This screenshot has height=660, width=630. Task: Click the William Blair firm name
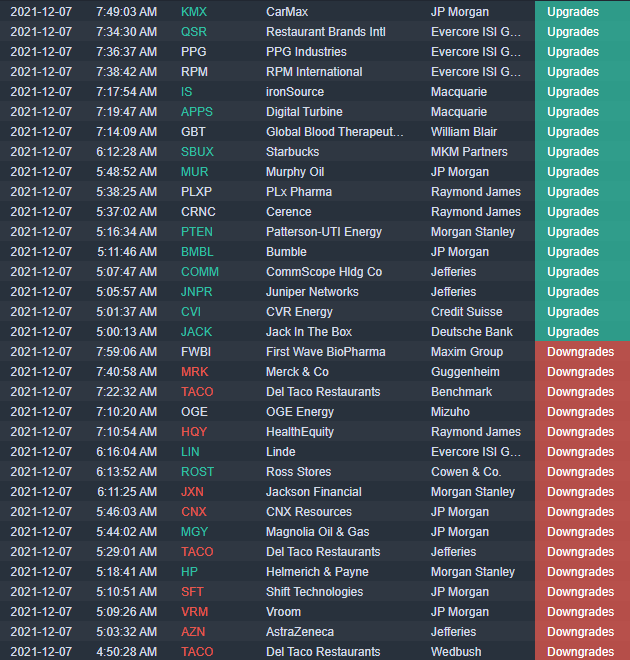point(466,132)
